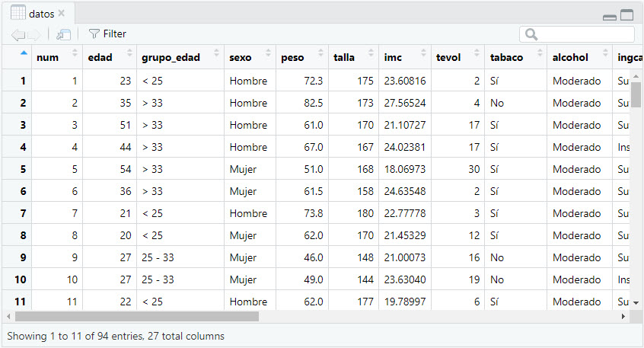Click the peso column sort arrows

[x=320, y=54]
